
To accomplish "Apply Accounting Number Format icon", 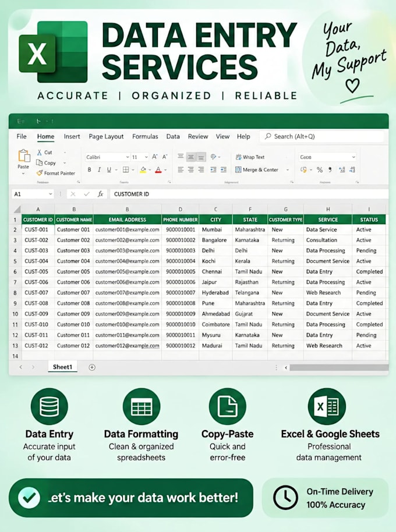I will pyautogui.click(x=303, y=169).
